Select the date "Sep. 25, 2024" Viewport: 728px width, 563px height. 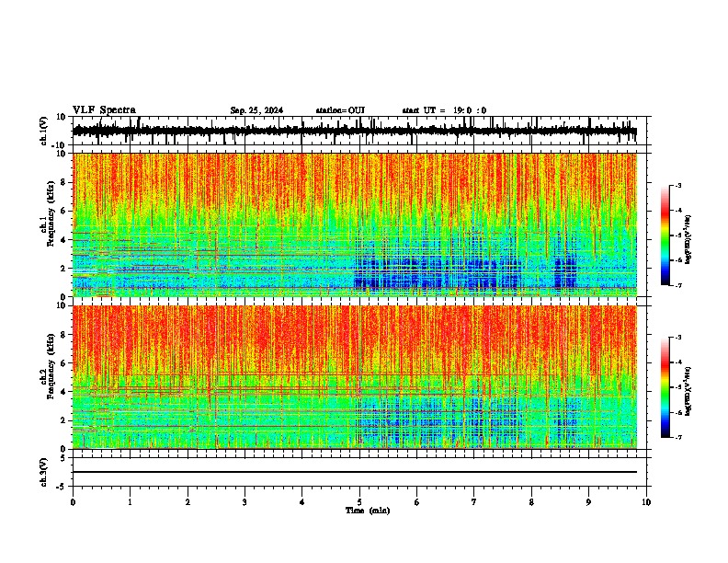tap(256, 110)
